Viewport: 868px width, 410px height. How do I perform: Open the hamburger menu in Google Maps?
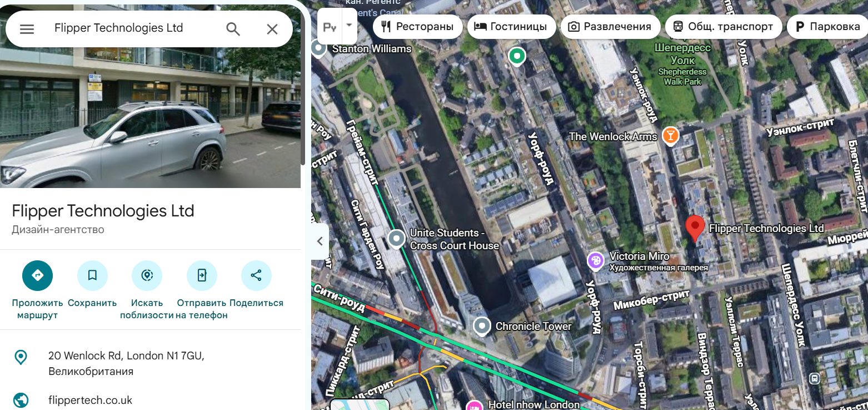pos(27,29)
